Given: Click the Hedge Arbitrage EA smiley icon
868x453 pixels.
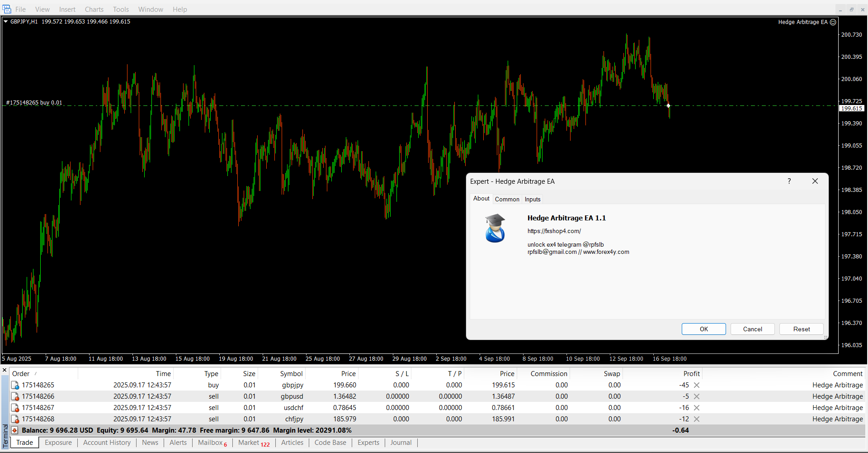Looking at the screenshot, I should pyautogui.click(x=833, y=22).
